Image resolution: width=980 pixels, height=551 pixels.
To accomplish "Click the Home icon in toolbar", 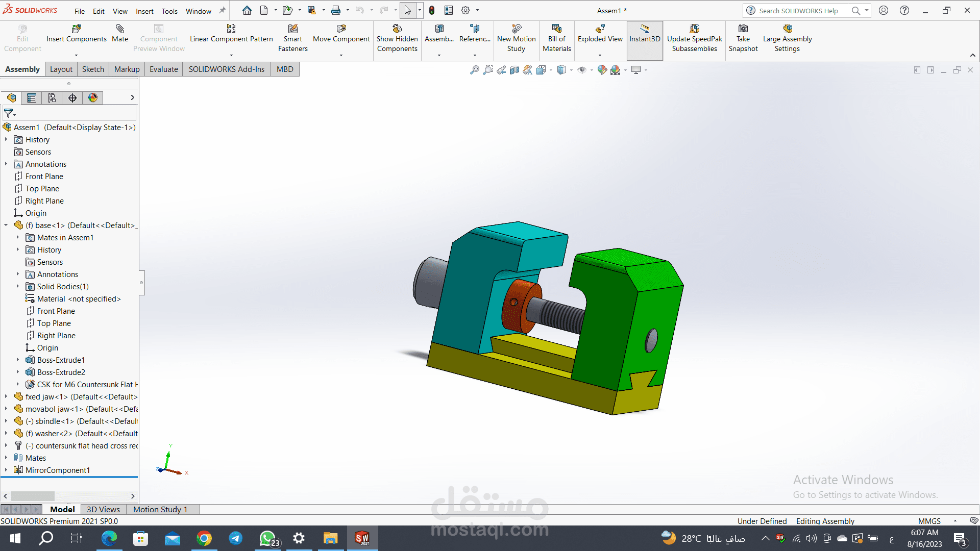I will (247, 10).
